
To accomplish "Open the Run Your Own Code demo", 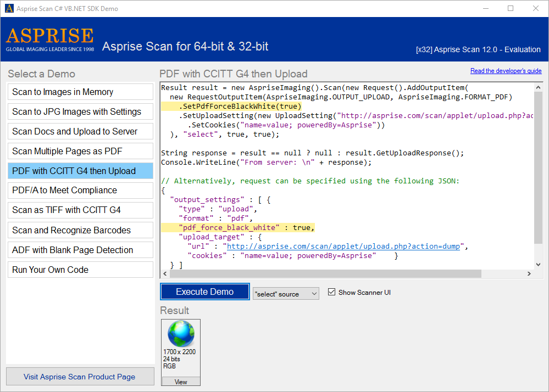I will [x=80, y=270].
